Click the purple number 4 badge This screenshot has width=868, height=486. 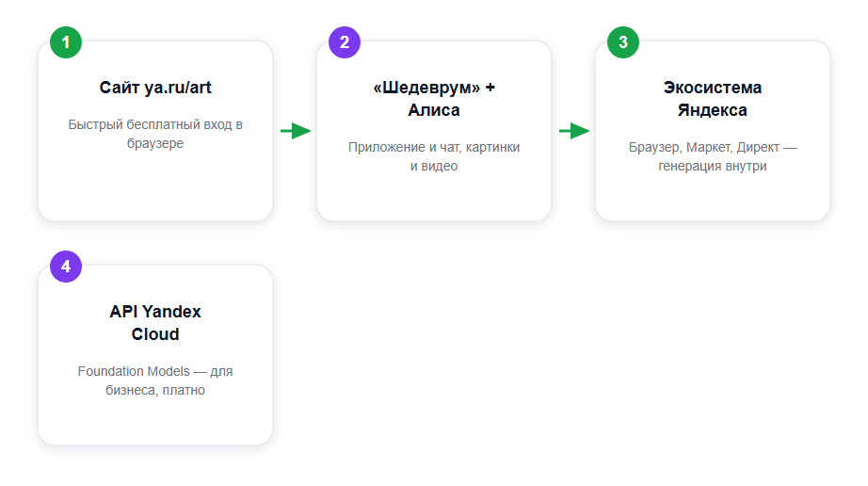[x=66, y=267]
